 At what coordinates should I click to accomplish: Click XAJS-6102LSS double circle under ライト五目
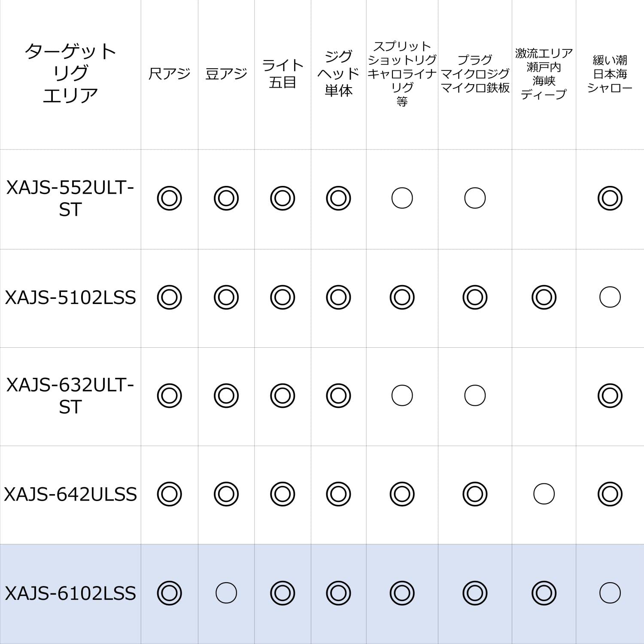283,593
